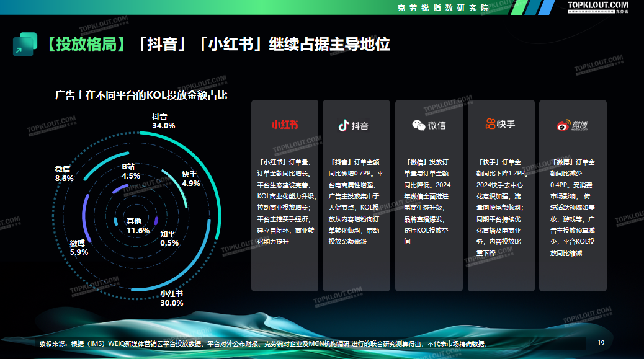Click the green square arrow icon beside the title
This screenshot has width=644, height=359.
tap(25, 44)
